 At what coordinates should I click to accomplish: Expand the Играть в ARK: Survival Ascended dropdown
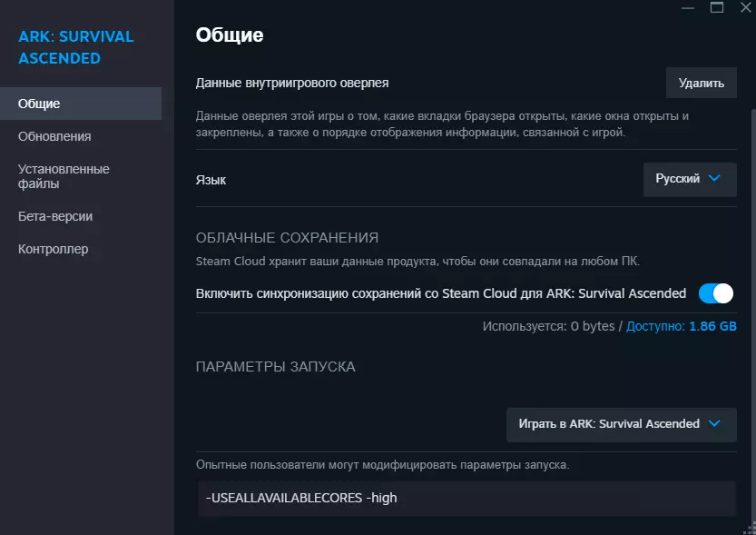tap(621, 423)
